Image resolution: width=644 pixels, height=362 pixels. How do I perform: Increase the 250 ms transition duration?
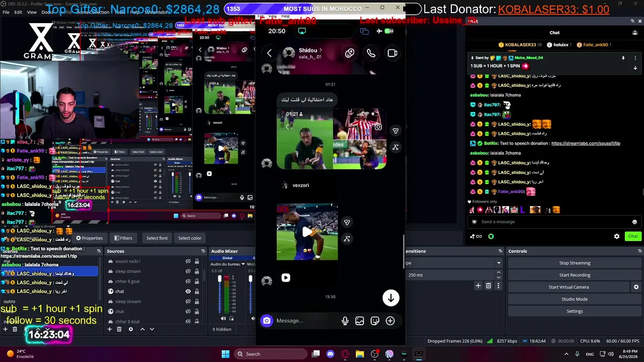click(499, 273)
